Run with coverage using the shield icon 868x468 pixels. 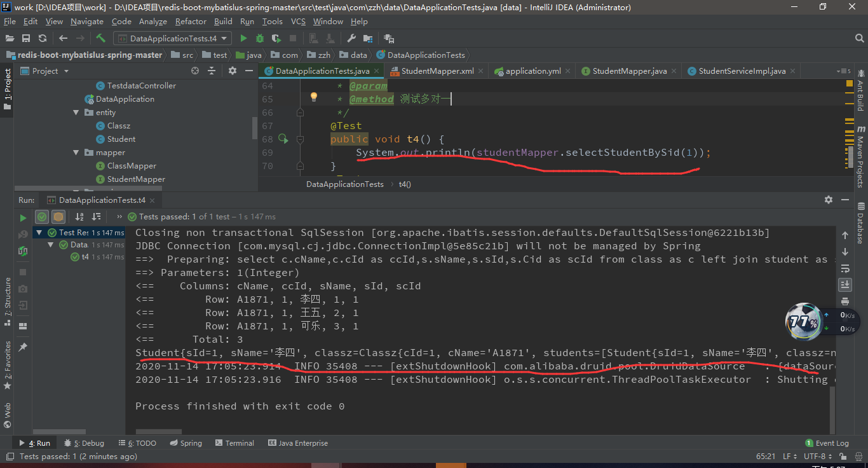click(276, 38)
